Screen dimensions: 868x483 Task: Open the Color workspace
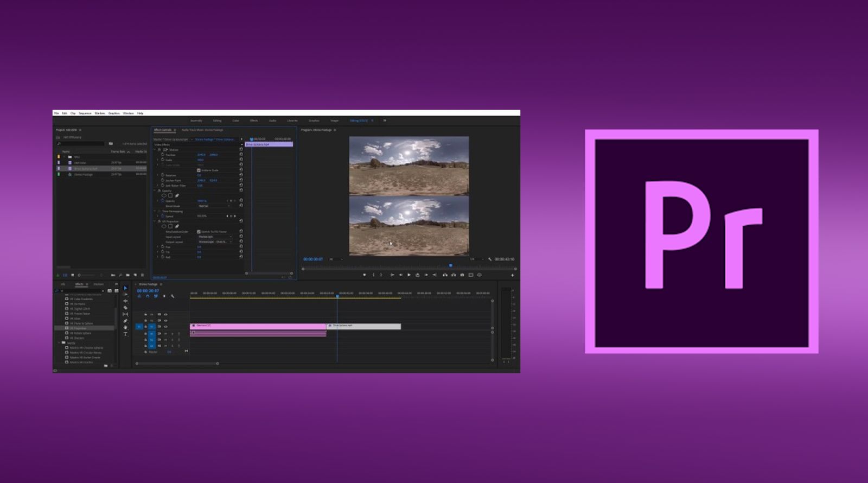[x=235, y=120]
